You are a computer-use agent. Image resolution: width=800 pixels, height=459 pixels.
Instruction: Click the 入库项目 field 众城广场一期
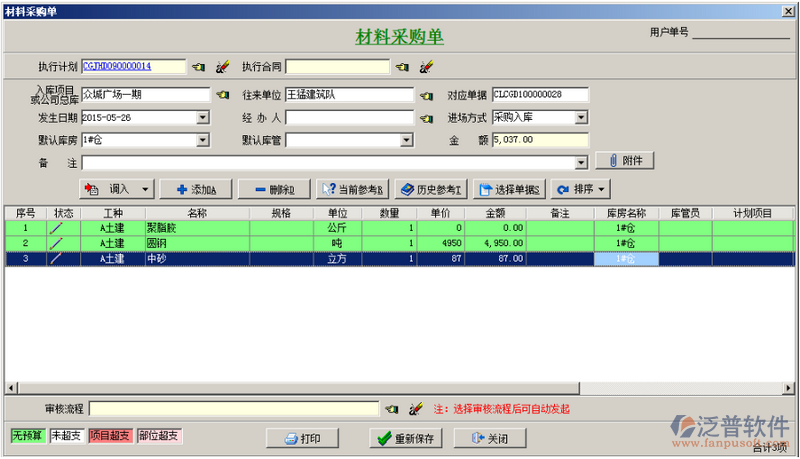click(145, 94)
